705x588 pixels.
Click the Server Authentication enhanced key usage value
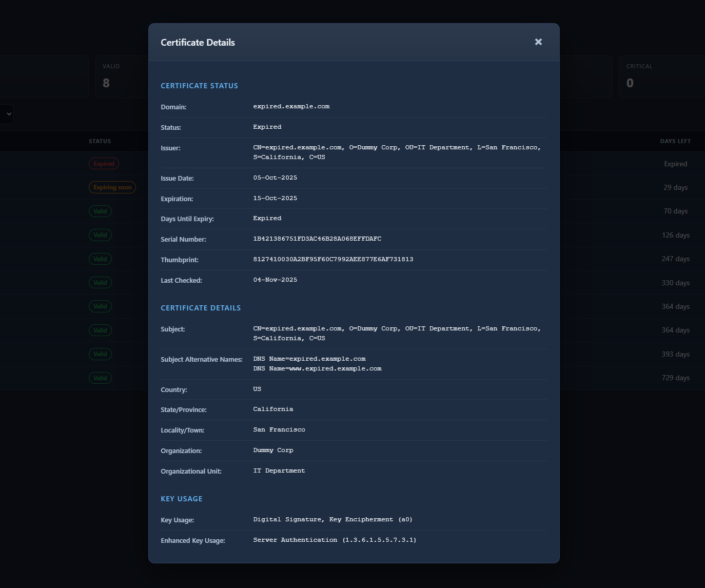335,540
